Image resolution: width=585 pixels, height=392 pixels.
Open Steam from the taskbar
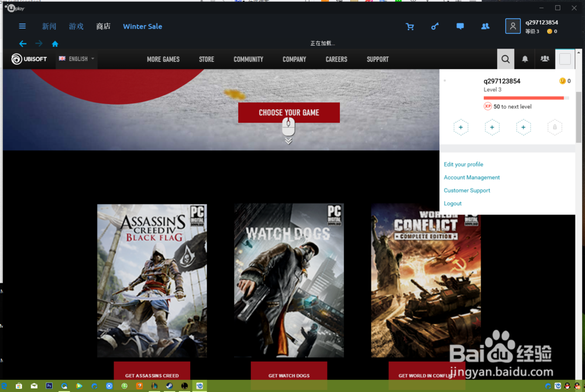click(170, 386)
